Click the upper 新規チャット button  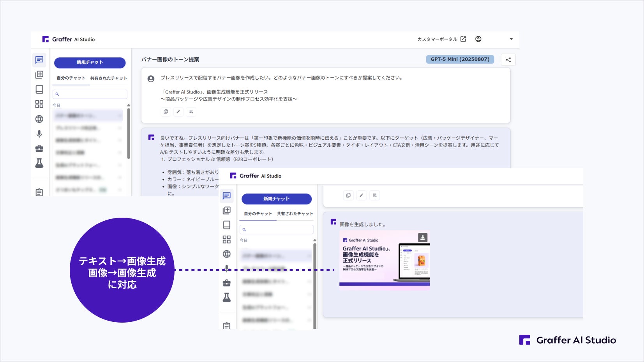(90, 62)
